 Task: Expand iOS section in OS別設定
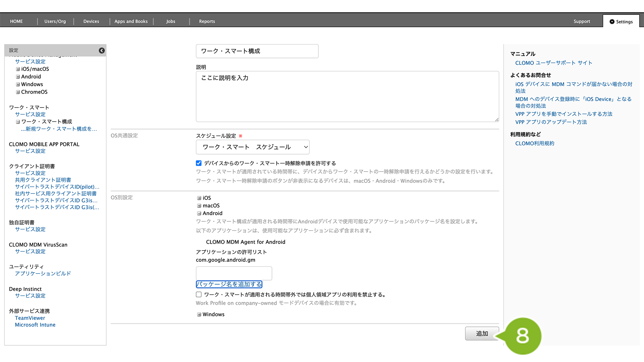[x=199, y=198]
